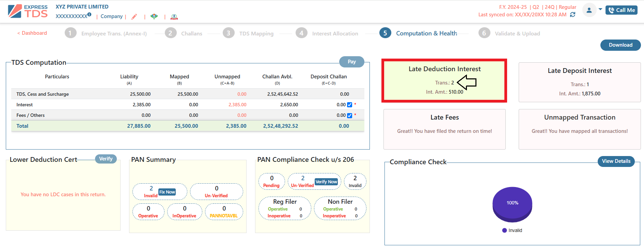The width and height of the screenshot is (644, 247).
Task: Refresh the last synced status icon
Action: (573, 15)
